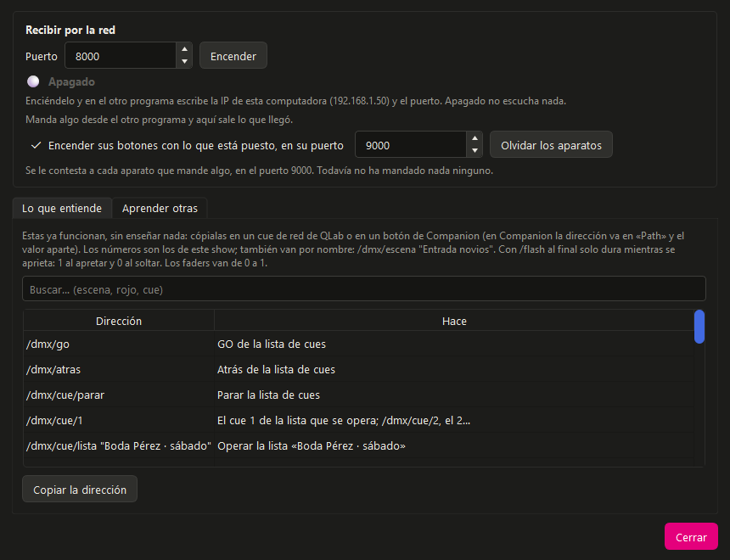The image size is (730, 560).
Task: Copy address with Copiar la dirección
Action: (80, 490)
